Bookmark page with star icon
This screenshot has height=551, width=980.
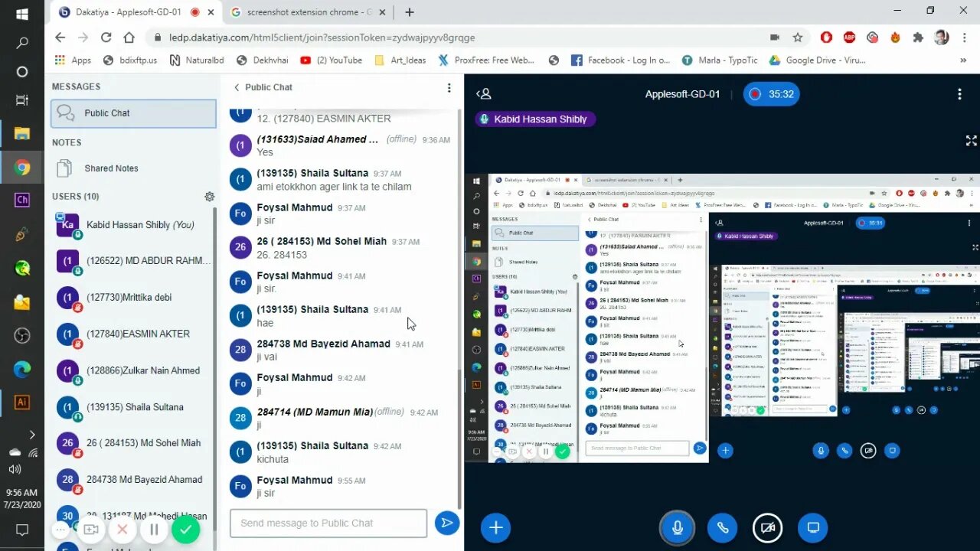tap(798, 37)
